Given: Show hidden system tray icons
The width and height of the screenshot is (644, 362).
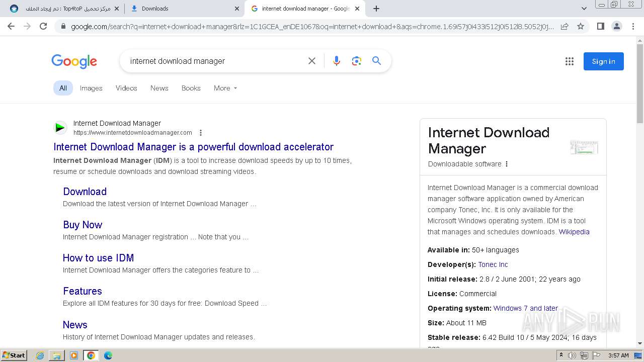Looking at the screenshot, I should point(561,355).
